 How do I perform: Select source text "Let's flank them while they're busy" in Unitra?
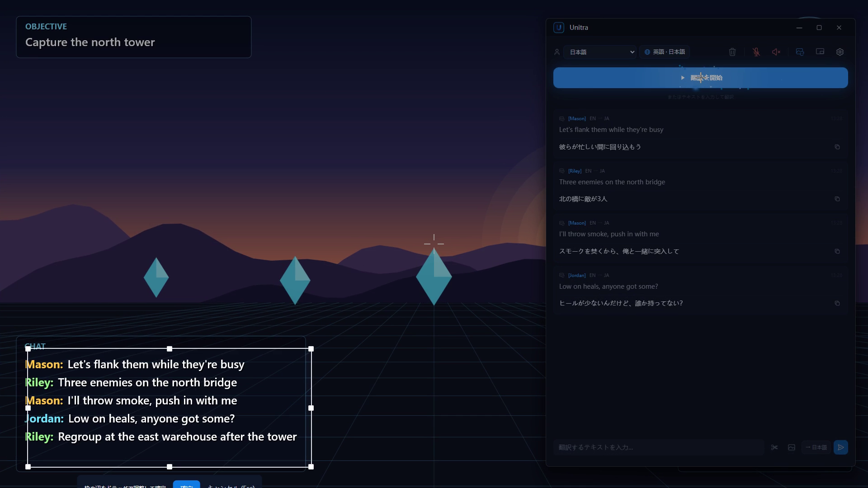pos(611,130)
